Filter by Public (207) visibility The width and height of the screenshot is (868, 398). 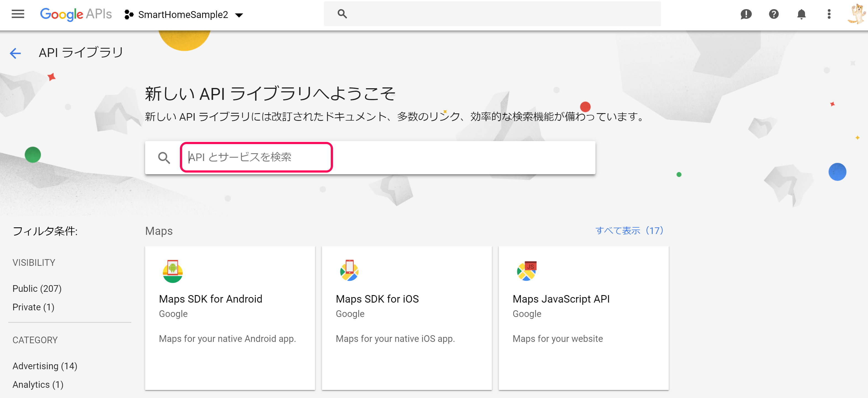[x=37, y=288]
